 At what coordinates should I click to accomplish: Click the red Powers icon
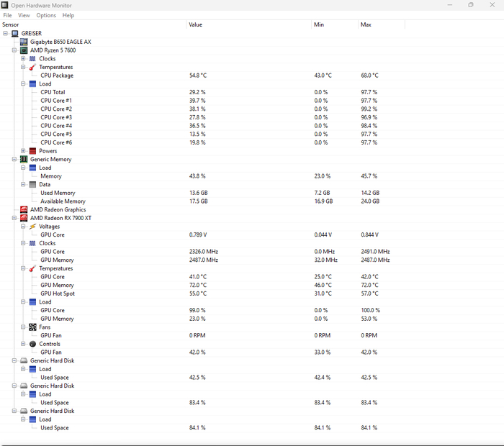32,151
